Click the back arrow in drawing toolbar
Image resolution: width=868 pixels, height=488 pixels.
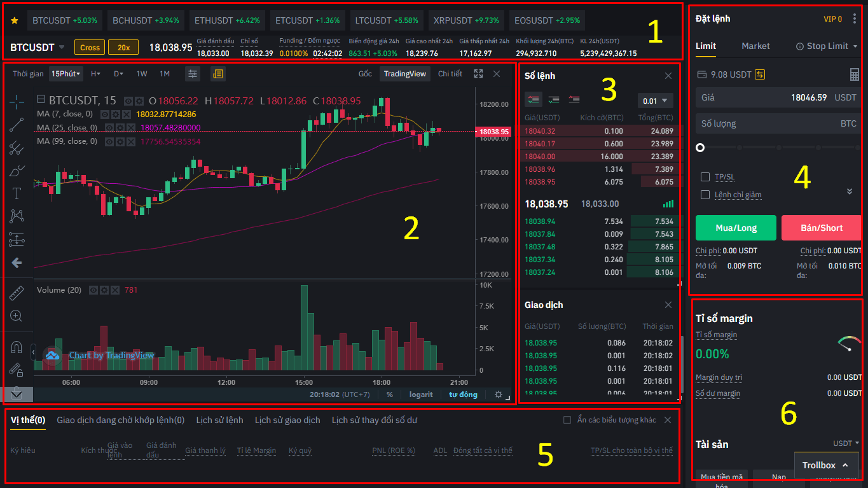pyautogui.click(x=17, y=262)
